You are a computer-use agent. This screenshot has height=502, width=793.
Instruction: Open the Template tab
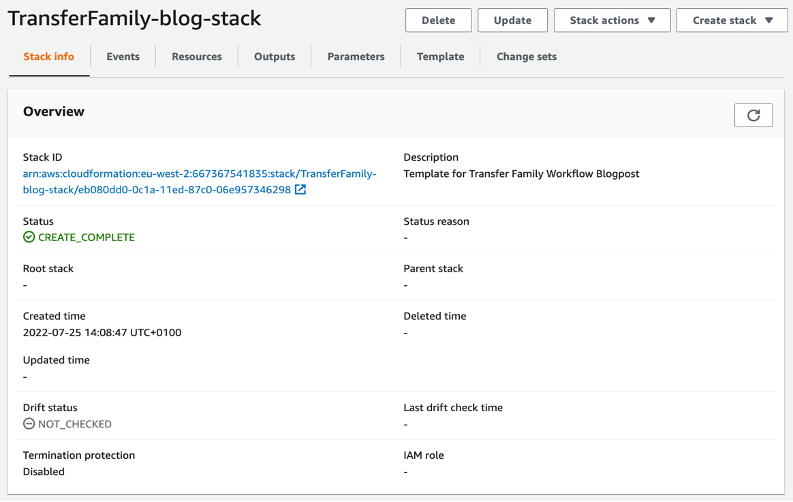click(x=440, y=57)
